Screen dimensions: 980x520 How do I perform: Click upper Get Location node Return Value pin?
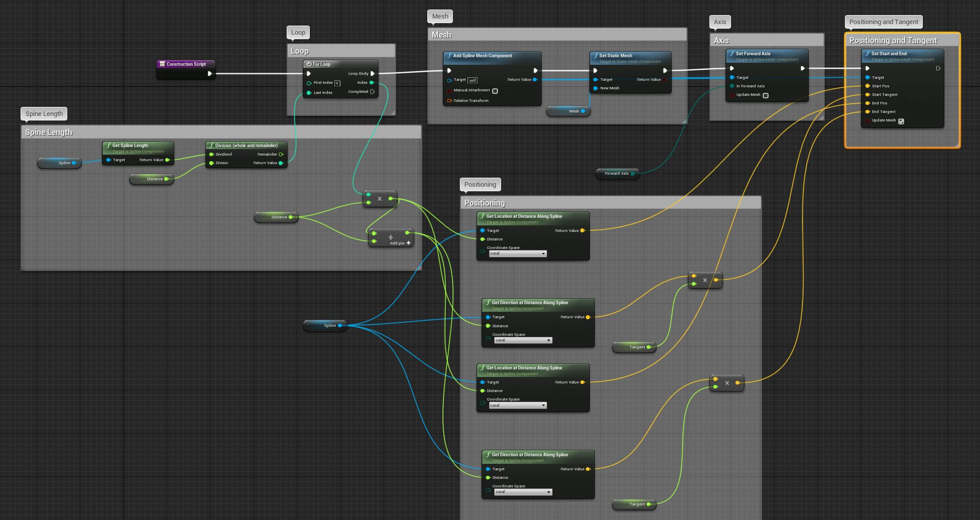(582, 231)
